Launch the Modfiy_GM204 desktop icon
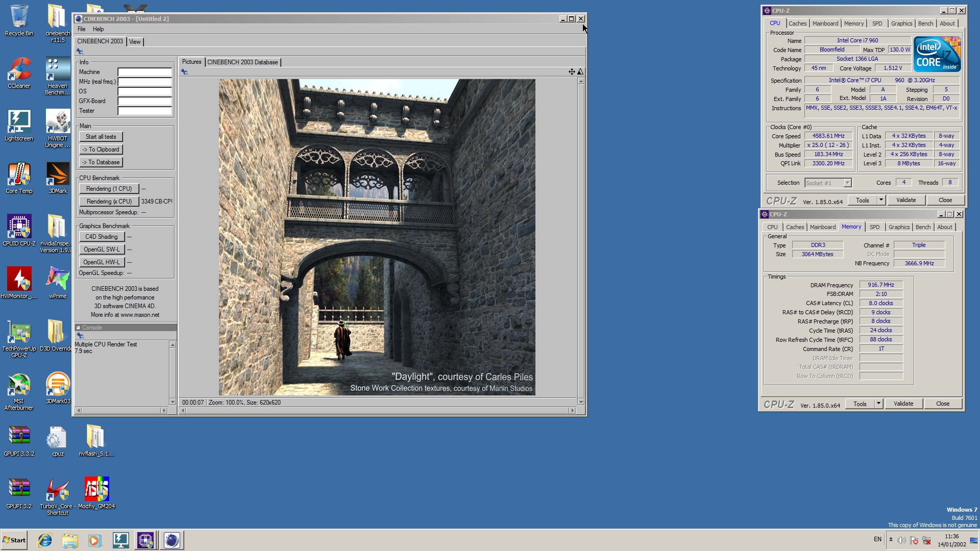Screen dimensions: 980x551 click(96, 493)
